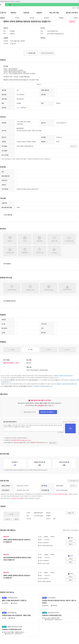This screenshot has height=644, width=79.
Task: Click the 장애인용 주차장 icon
Action: click(12, 288)
